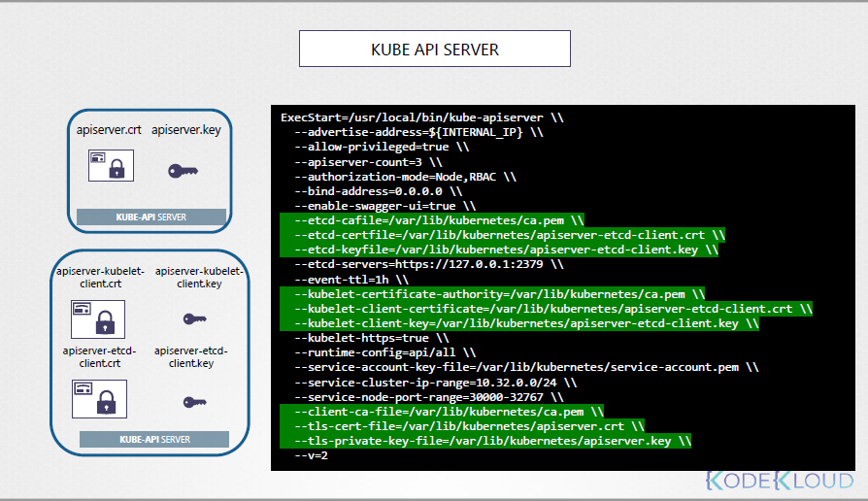Click the upper KUBE-API SERVER label bar
The width and height of the screenshot is (868, 501).
[151, 217]
